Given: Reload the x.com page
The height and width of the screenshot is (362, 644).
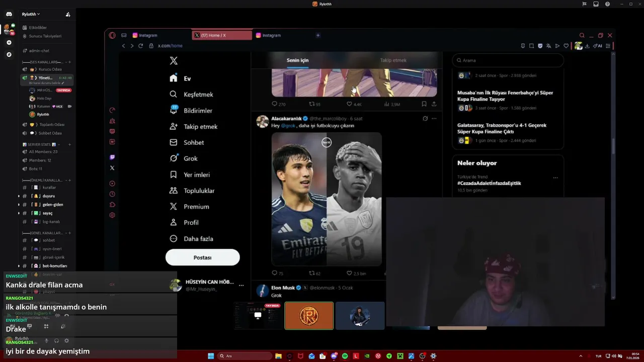Looking at the screenshot, I should (x=140, y=46).
